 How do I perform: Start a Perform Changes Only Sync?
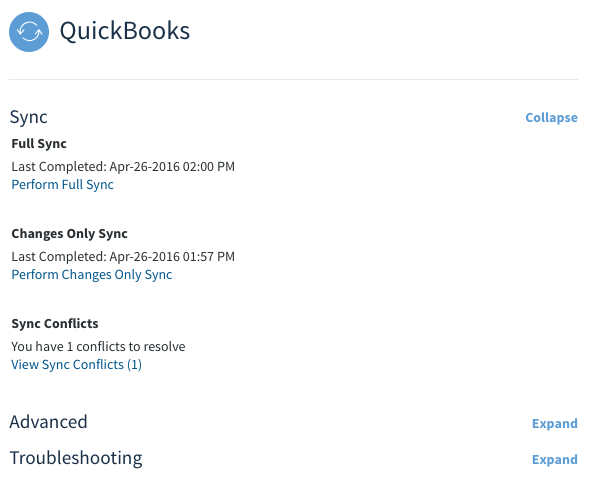(x=92, y=275)
